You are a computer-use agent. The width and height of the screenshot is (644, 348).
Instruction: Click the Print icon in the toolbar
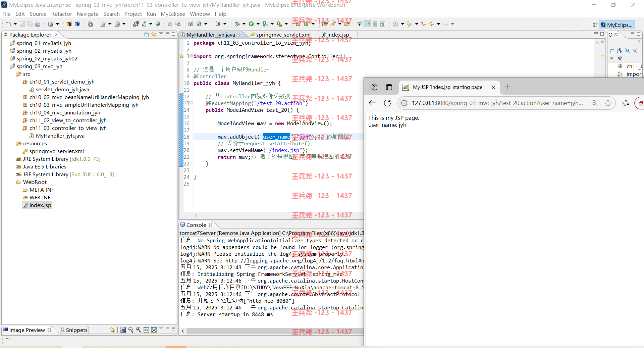coord(38,24)
